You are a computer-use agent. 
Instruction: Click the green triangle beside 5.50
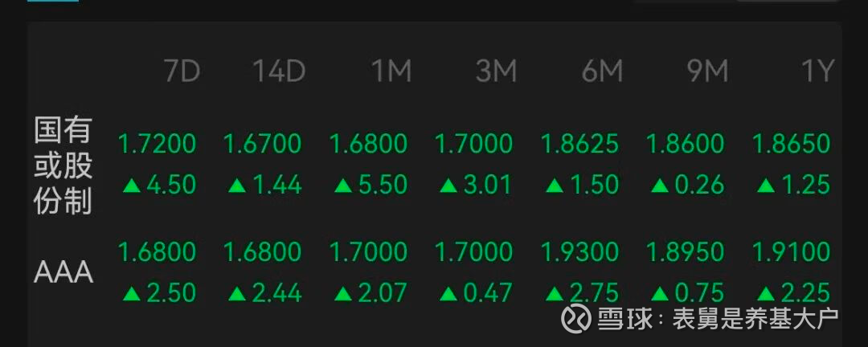pyautogui.click(x=343, y=186)
